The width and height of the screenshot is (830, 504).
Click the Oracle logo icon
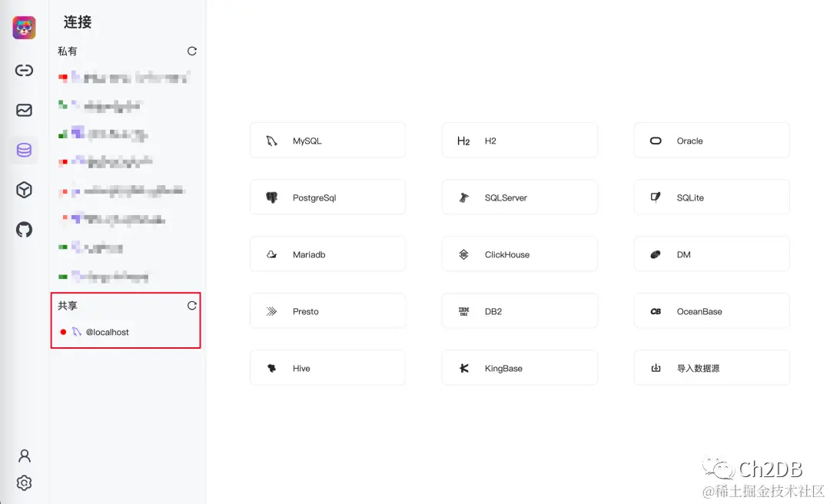[656, 141]
